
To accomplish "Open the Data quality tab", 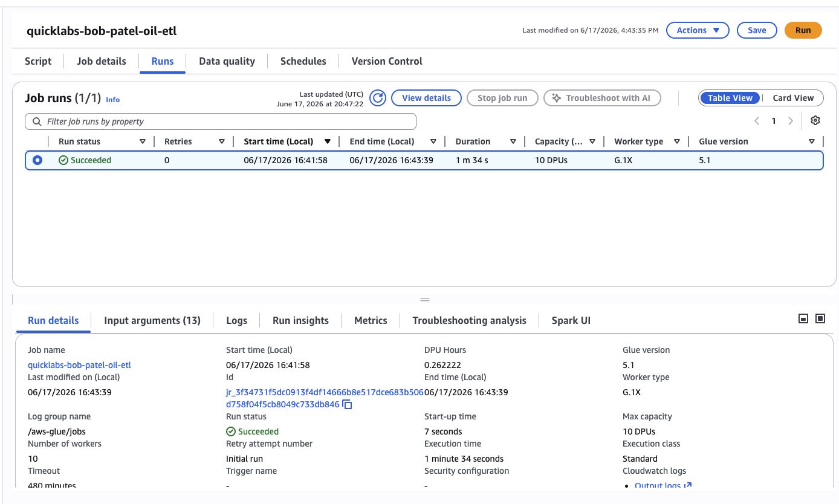I will 227,61.
